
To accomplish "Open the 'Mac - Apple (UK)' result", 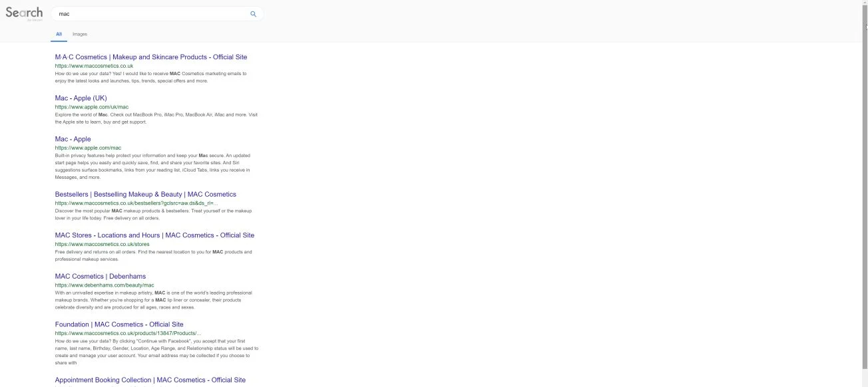I will [81, 98].
